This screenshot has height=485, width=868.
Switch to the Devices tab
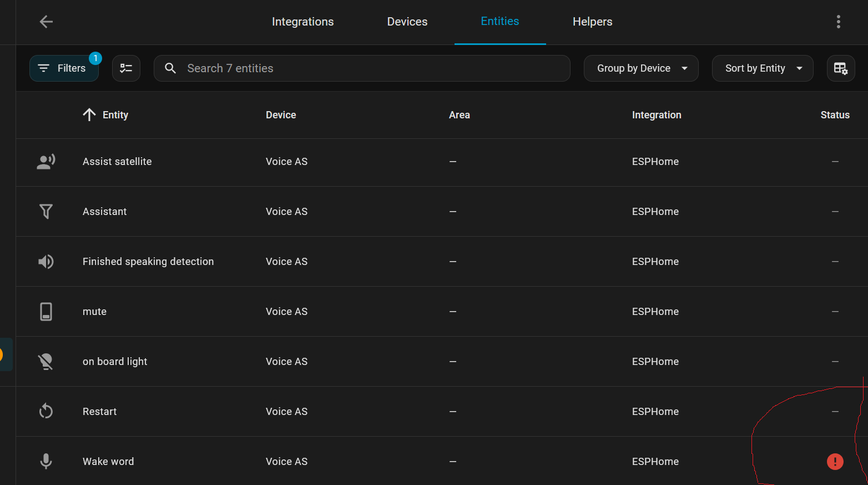pyautogui.click(x=407, y=22)
